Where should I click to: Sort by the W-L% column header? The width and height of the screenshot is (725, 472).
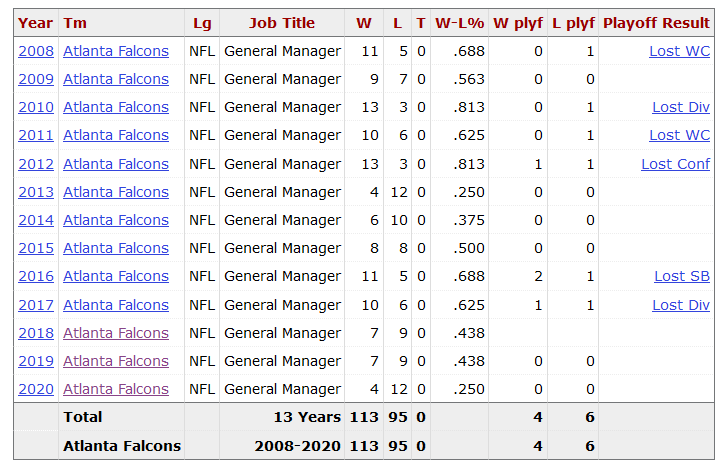coord(459,23)
